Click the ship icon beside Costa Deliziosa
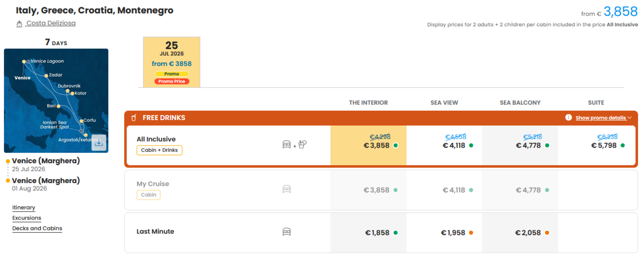The height and width of the screenshot is (256, 644). (x=19, y=24)
